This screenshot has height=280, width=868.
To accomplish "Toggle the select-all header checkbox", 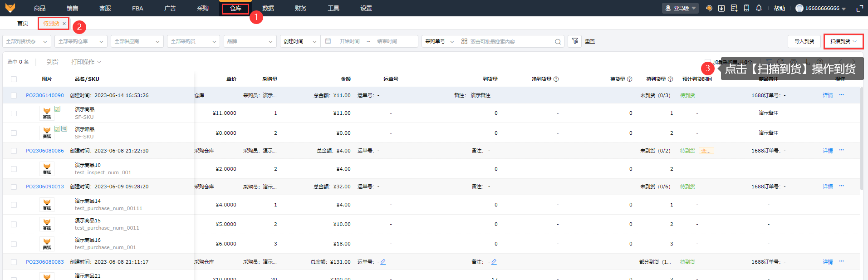I will (14, 79).
